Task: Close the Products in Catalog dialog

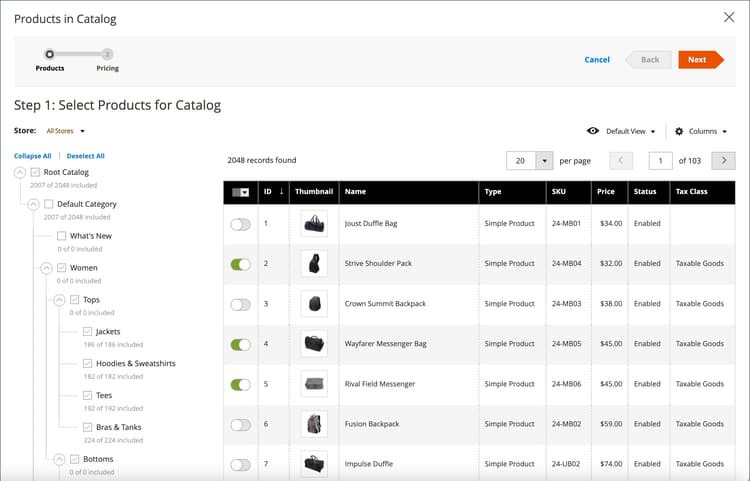Action: (x=728, y=17)
